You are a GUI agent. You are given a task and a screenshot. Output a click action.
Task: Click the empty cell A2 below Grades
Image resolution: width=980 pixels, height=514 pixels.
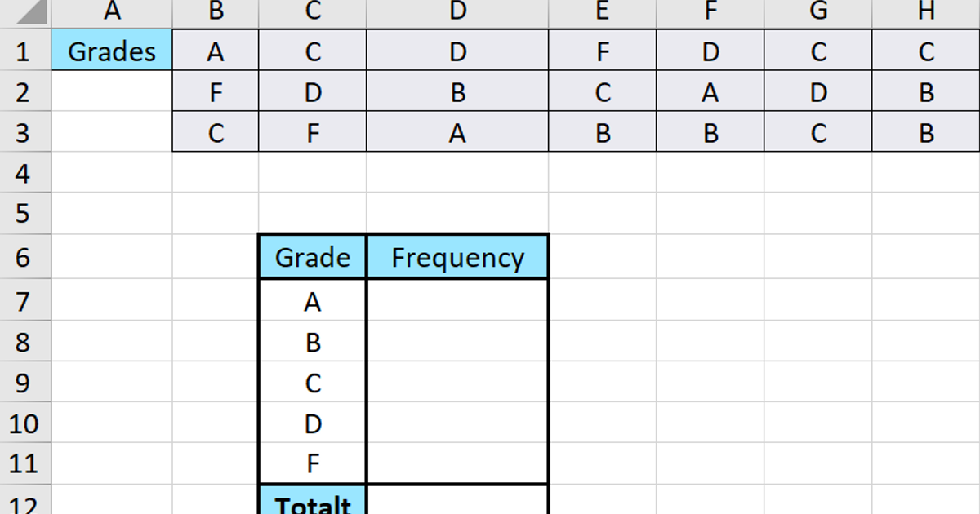click(x=110, y=91)
